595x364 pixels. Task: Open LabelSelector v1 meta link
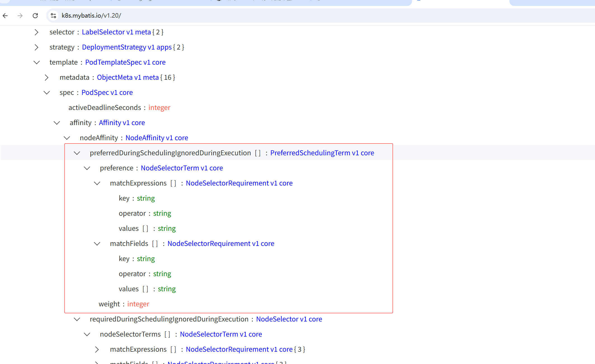pos(116,32)
